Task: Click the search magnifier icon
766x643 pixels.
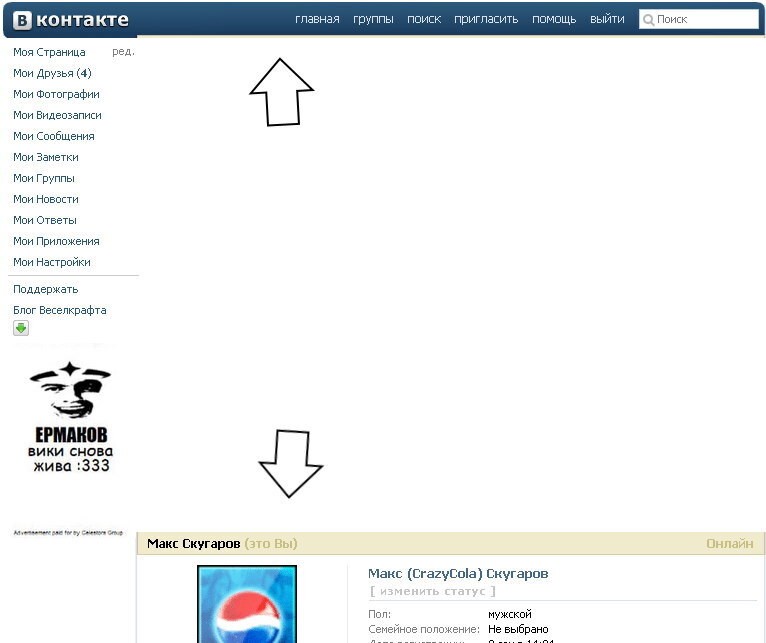Action: (648, 20)
